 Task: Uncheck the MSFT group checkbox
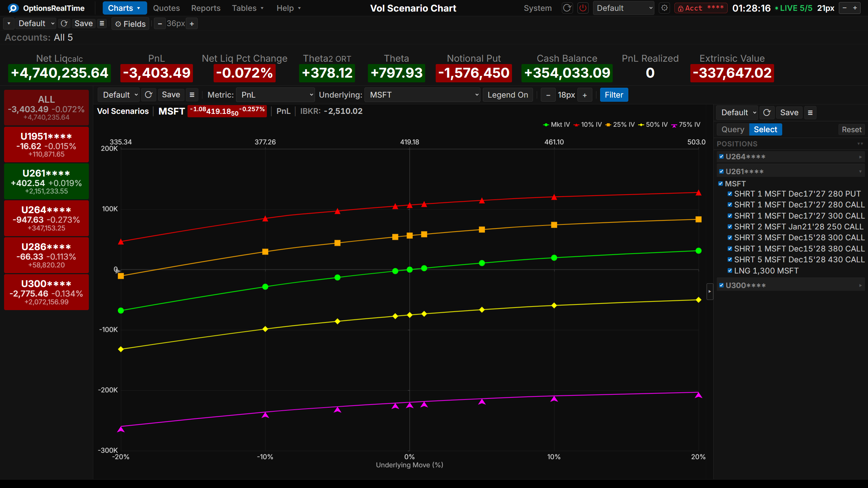(x=721, y=184)
